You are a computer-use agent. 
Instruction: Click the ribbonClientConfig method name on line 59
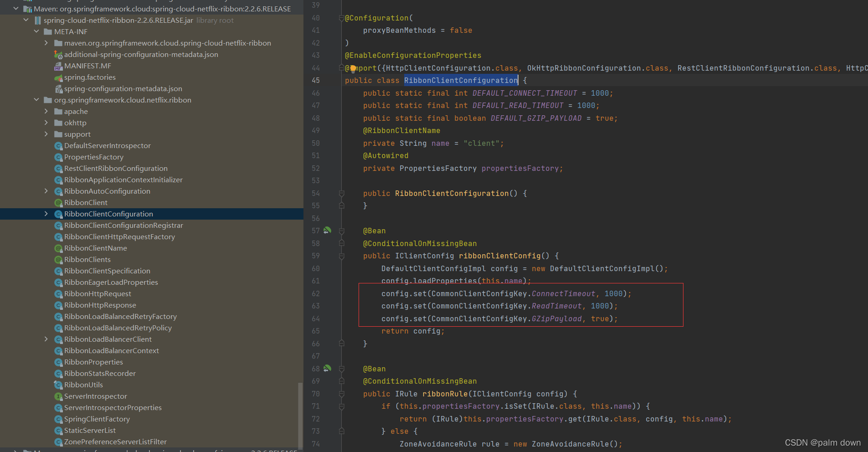coord(499,256)
